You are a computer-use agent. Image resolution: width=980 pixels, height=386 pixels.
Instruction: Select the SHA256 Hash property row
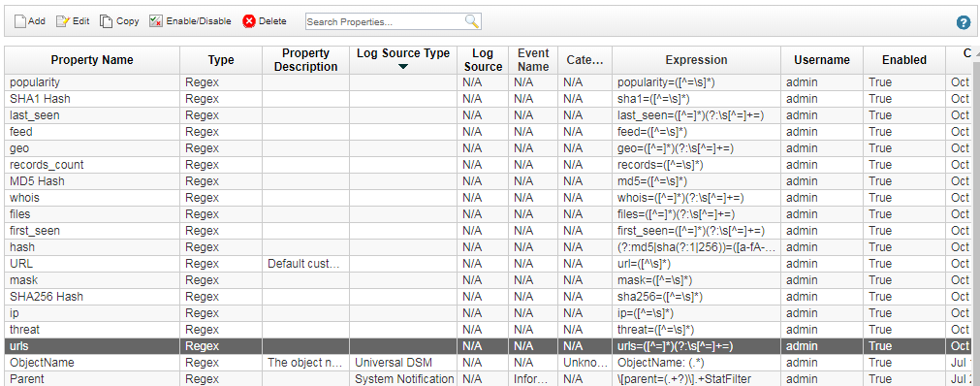point(488,297)
